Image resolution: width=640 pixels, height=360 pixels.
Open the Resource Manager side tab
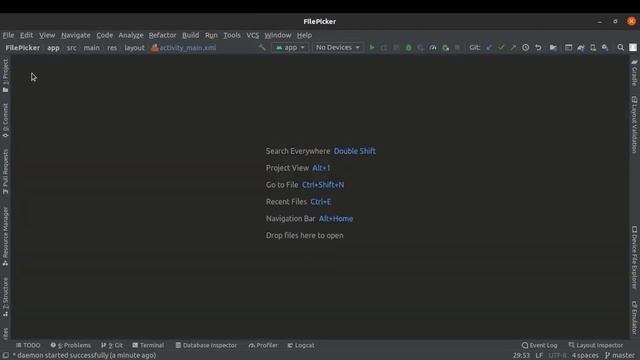5,236
